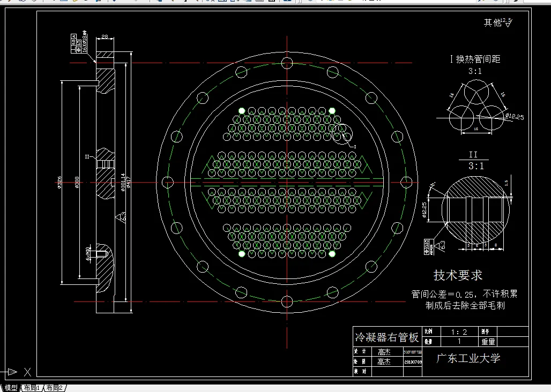Viewport: 551px width, 392px height.
Task: Select the 广东工业大学 title block text
Action: click(x=468, y=358)
